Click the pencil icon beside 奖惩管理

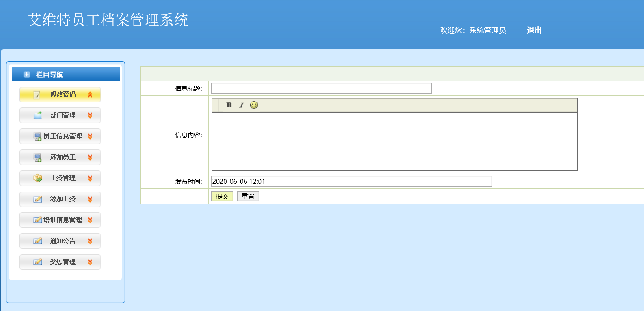[38, 262]
